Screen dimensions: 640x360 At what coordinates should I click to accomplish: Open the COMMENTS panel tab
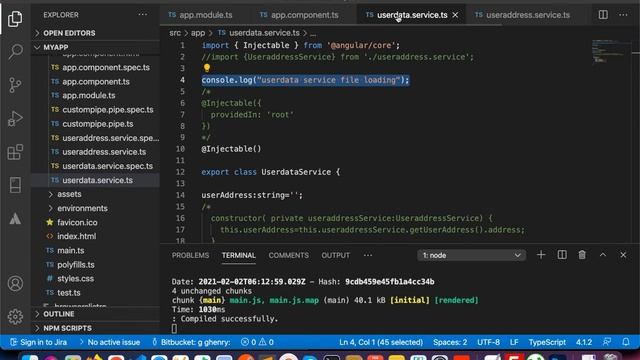tap(289, 255)
